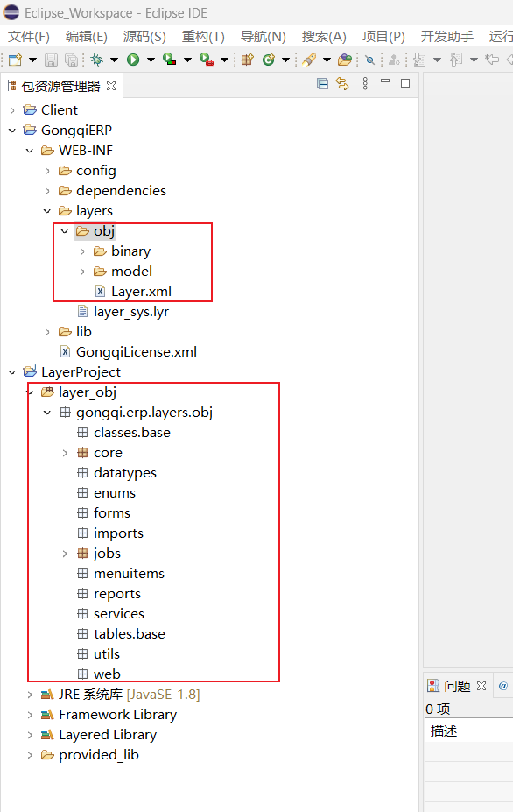Toggle Link with Editor in Package Explorer
Image resolution: width=513 pixels, height=812 pixels.
point(342,84)
